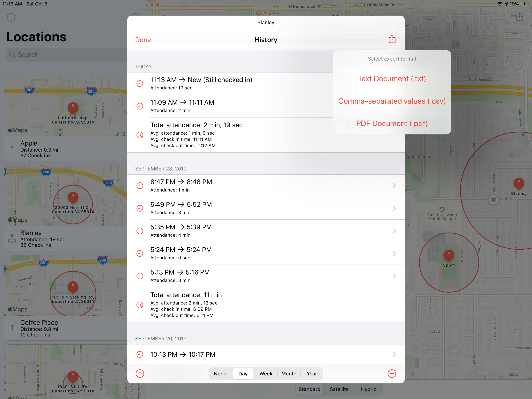Choose Text Document (.txt) export

click(x=392, y=79)
